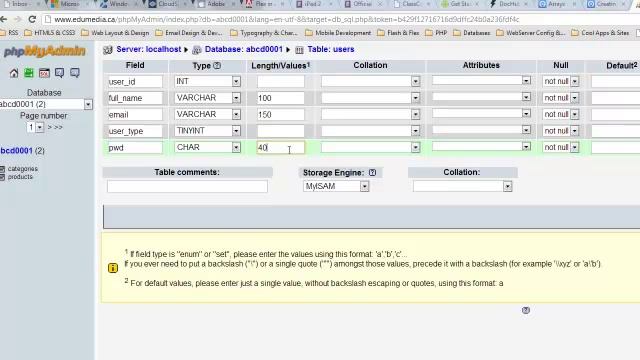This screenshot has height=360, width=640.
Task: Open Web Layout & Design bookmarks folder
Action: (x=115, y=33)
